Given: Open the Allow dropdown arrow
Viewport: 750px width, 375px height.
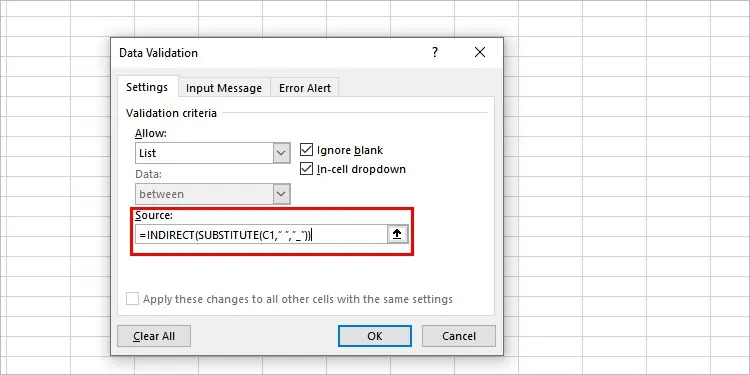Looking at the screenshot, I should pos(281,153).
